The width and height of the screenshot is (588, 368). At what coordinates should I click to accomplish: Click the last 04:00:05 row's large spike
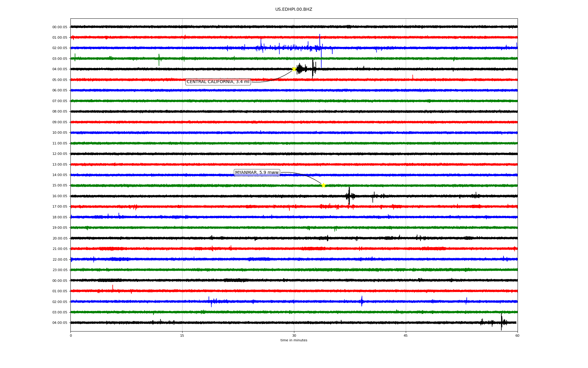[501, 322]
